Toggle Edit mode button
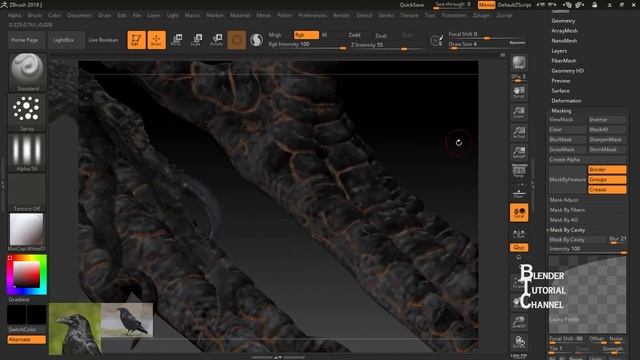The width and height of the screenshot is (640, 360). (x=136, y=40)
